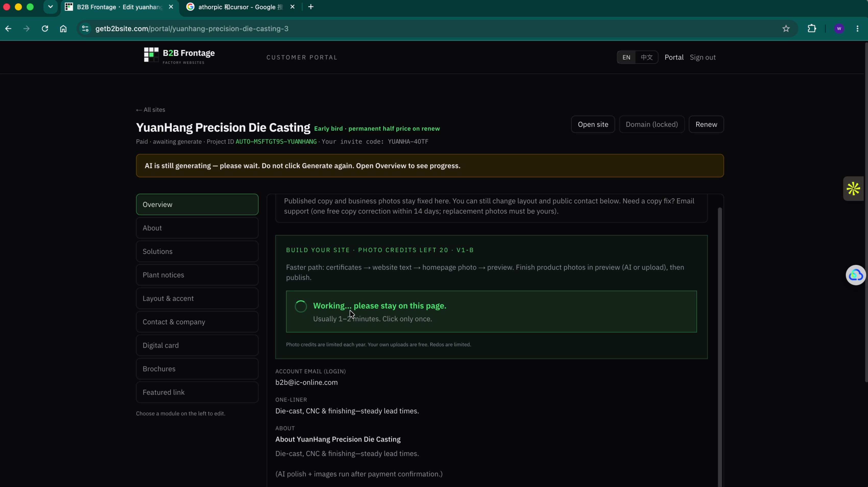This screenshot has height=487, width=868.
Task: Click the spinning progress indicator
Action: tap(301, 306)
